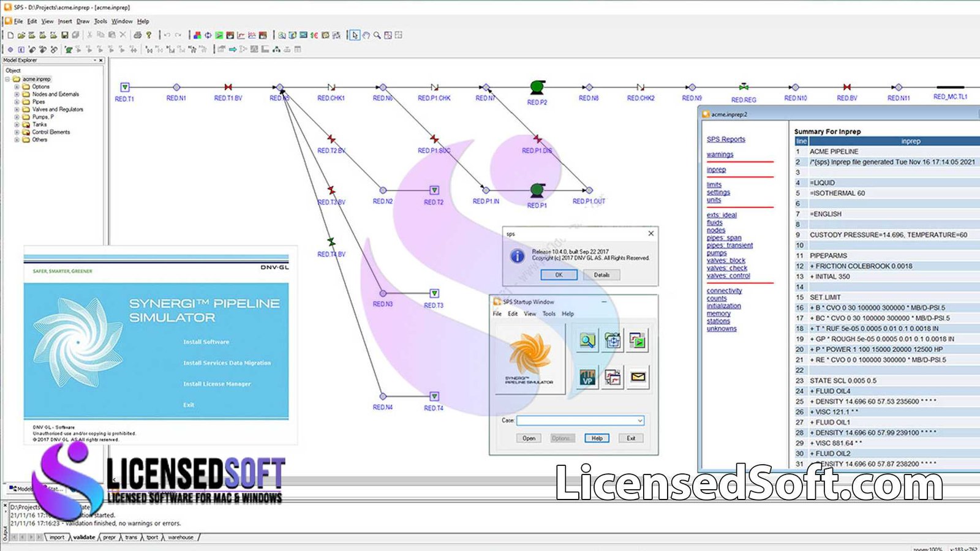This screenshot has height=551, width=980.
Task: Click Open button in SPS Startup Window
Action: [x=529, y=438]
